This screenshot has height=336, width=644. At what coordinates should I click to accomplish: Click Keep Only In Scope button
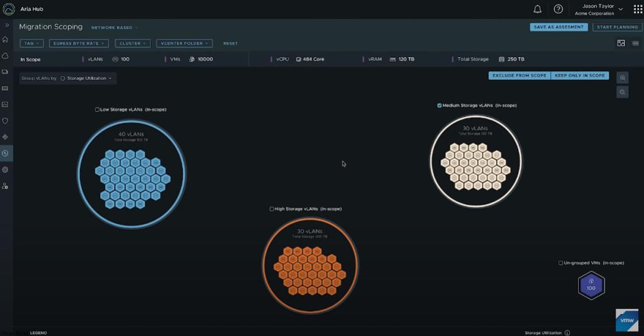[x=580, y=76]
